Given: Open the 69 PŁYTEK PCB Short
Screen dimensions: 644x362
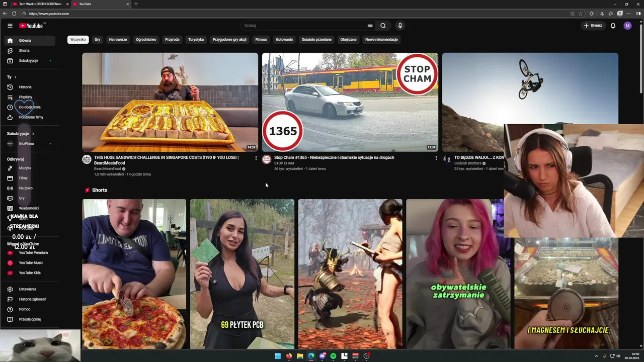Looking at the screenshot, I should (243, 274).
